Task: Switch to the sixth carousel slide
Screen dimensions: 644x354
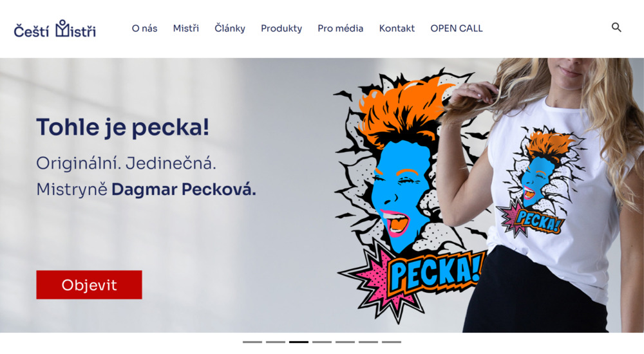Action: (368, 342)
